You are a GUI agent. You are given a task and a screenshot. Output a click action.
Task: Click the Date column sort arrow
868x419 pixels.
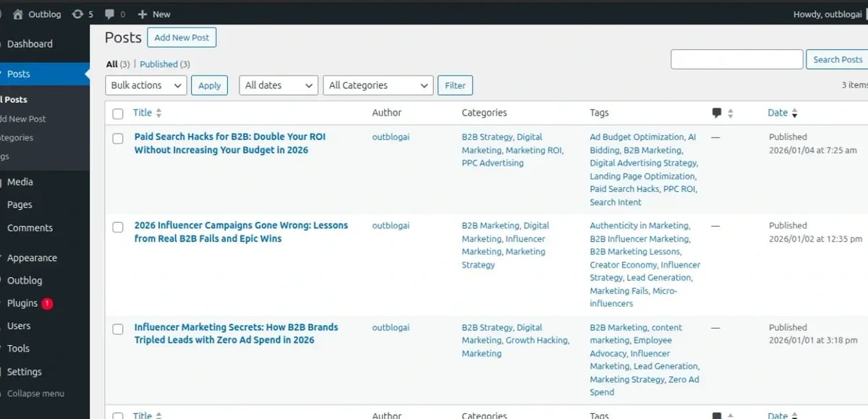tap(795, 114)
